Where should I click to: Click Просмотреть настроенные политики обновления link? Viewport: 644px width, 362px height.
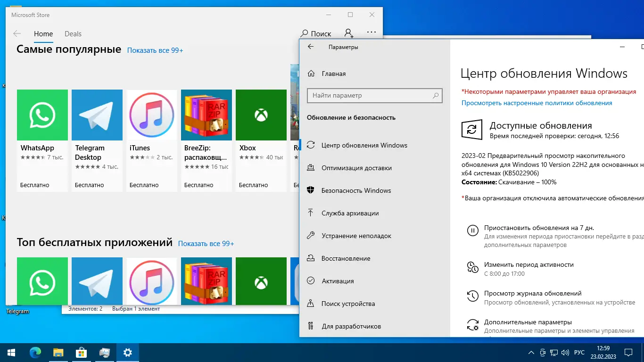(537, 103)
